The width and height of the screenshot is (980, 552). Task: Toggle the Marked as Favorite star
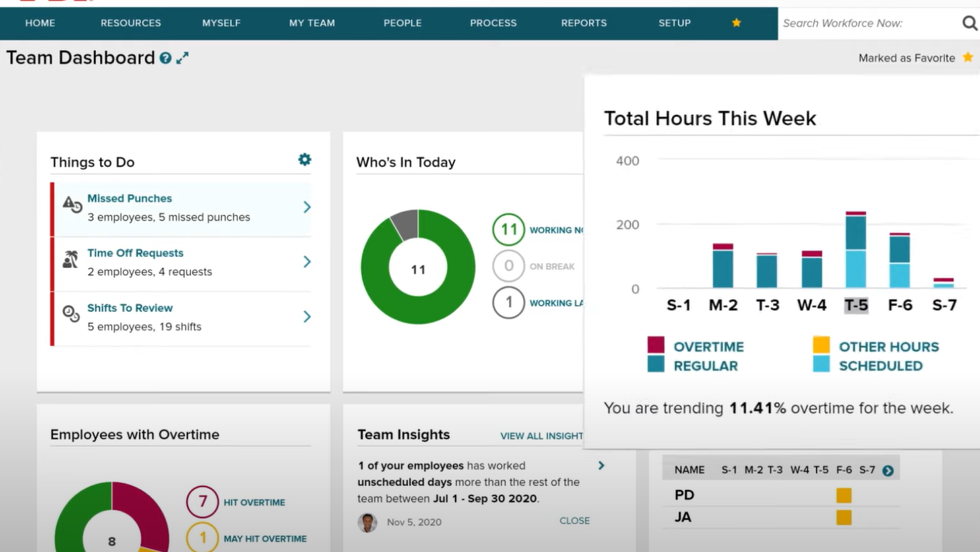967,57
